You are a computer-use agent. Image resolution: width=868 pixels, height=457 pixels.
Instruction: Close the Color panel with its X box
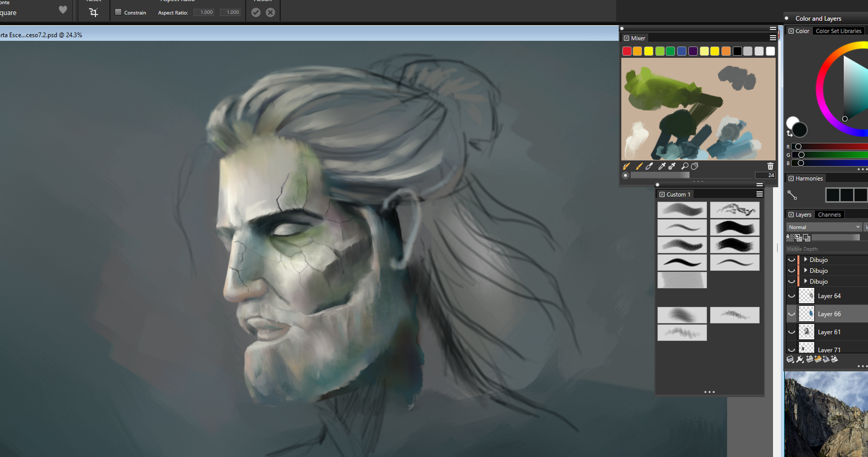(791, 31)
